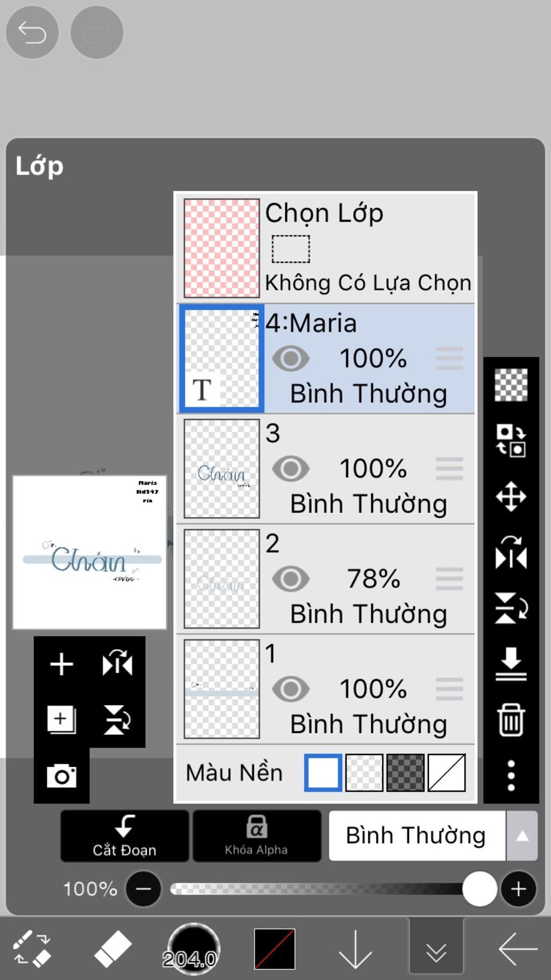Tap the trash icon to delete layer

[511, 720]
